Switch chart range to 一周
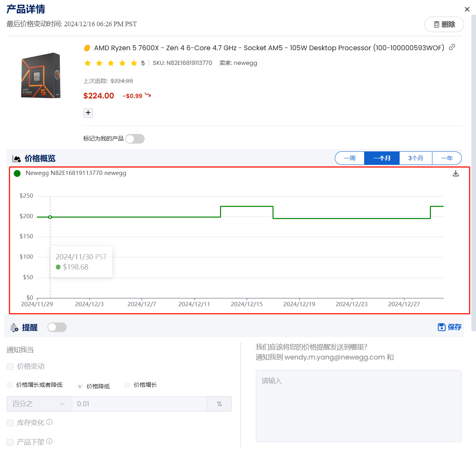The width and height of the screenshot is (476, 451). coord(349,158)
